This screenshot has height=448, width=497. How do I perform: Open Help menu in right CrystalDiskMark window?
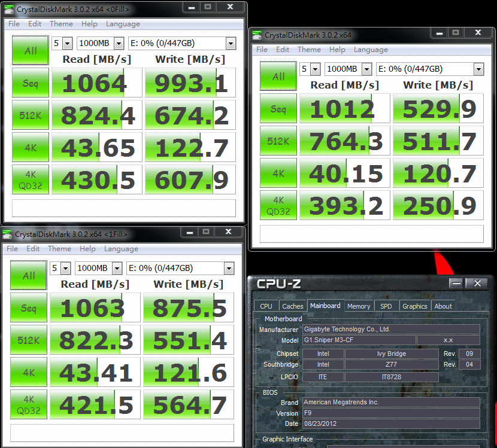(x=337, y=50)
